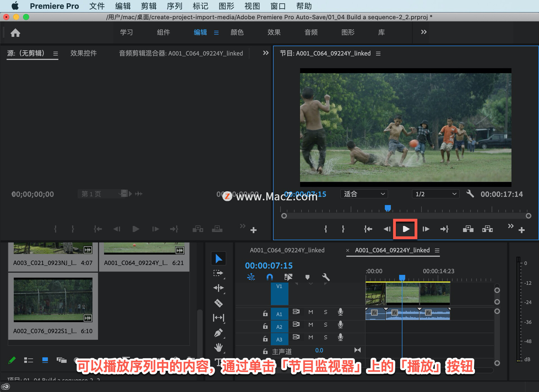This screenshot has height=392, width=539.
Task: Mute audio track A1
Action: click(x=310, y=312)
